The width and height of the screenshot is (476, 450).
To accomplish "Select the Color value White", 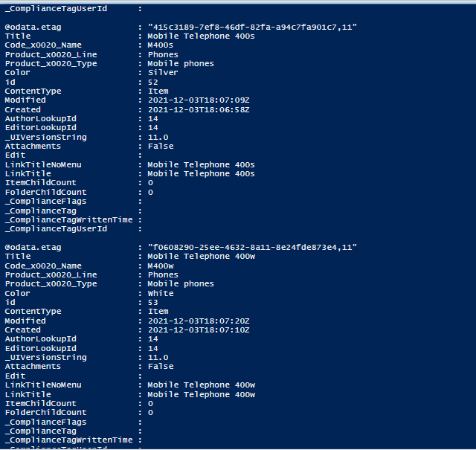I will coord(161,293).
